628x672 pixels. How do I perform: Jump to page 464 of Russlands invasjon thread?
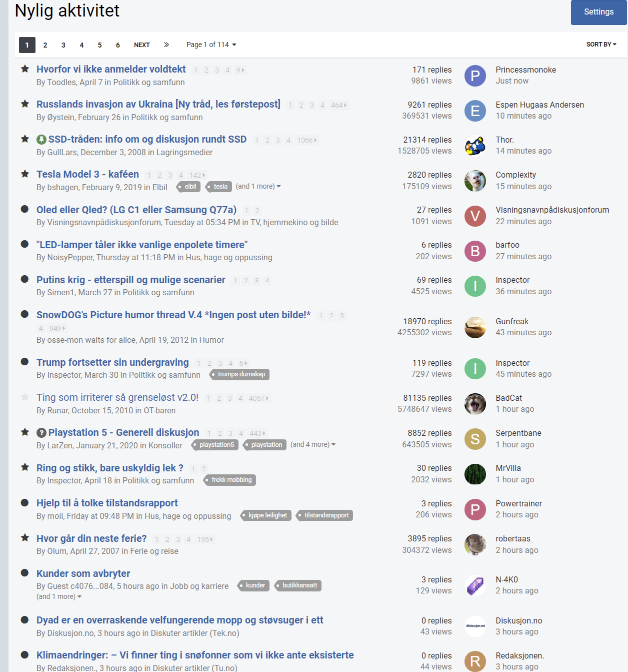(x=338, y=105)
